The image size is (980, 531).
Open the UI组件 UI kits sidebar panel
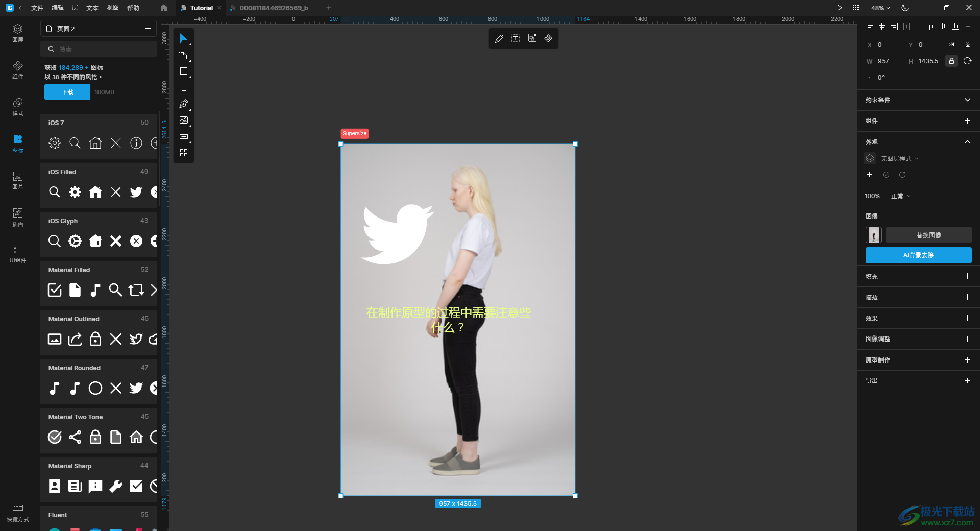click(x=18, y=253)
